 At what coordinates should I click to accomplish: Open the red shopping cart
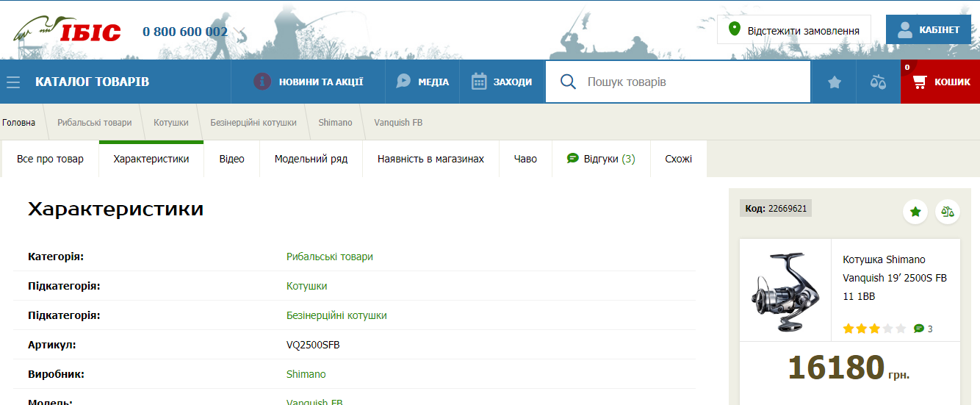pyautogui.click(x=940, y=82)
